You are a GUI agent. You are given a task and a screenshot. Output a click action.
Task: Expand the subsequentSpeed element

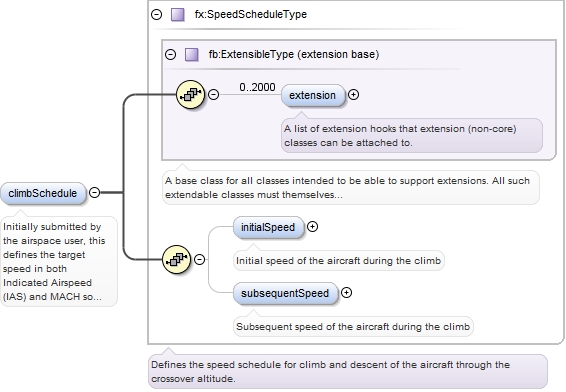347,292
